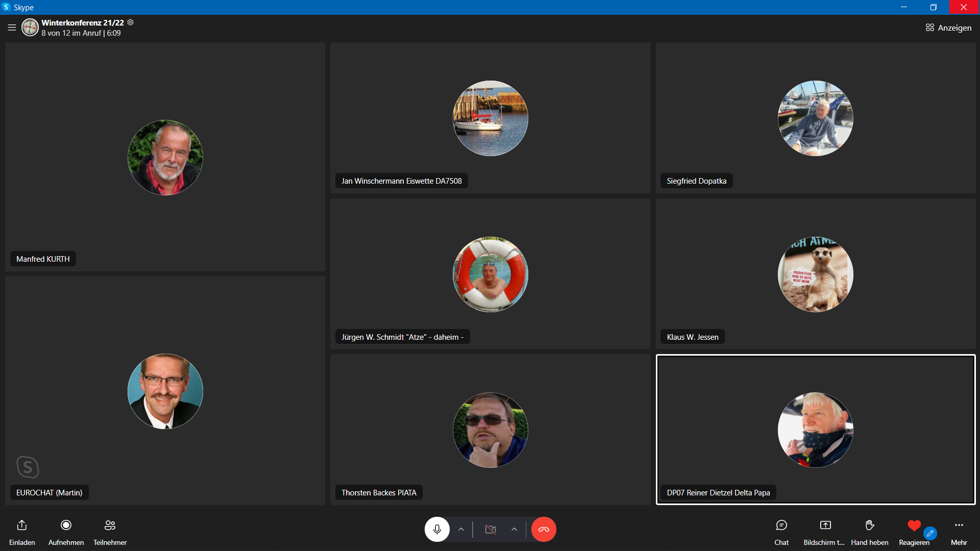980x551 pixels.
Task: Select Manfred KURTH participant tile
Action: click(x=165, y=157)
